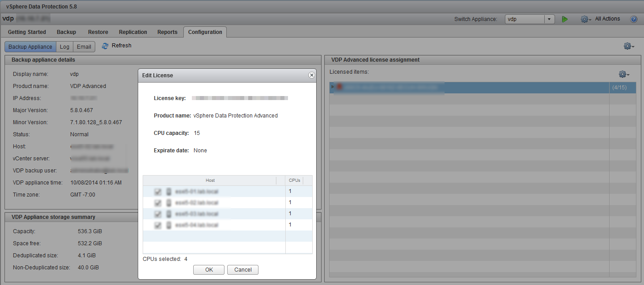Click the Space free value 532.2 GiB
This screenshot has width=644, height=285.
90,243
